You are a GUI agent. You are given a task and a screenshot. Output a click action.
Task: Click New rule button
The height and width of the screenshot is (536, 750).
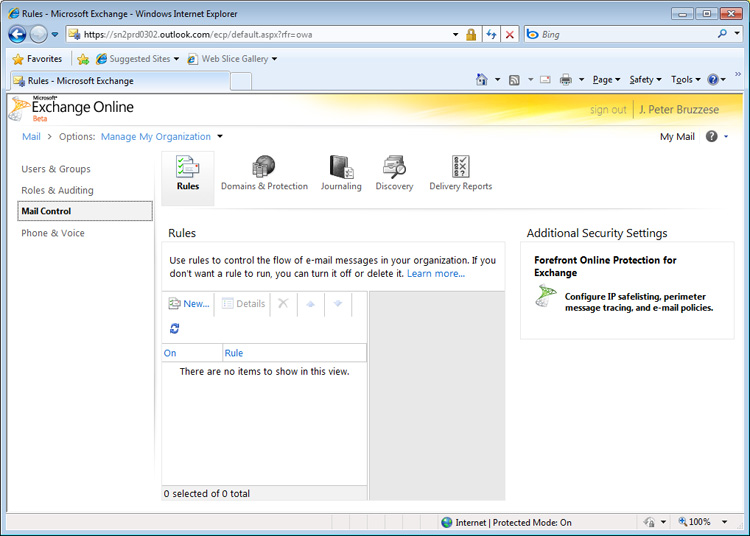click(189, 303)
